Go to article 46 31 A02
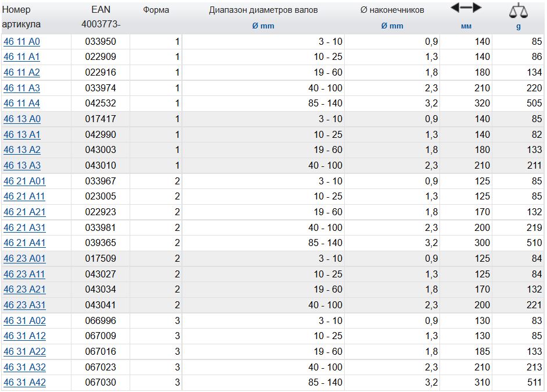The width and height of the screenshot is (547, 392). 24,321
